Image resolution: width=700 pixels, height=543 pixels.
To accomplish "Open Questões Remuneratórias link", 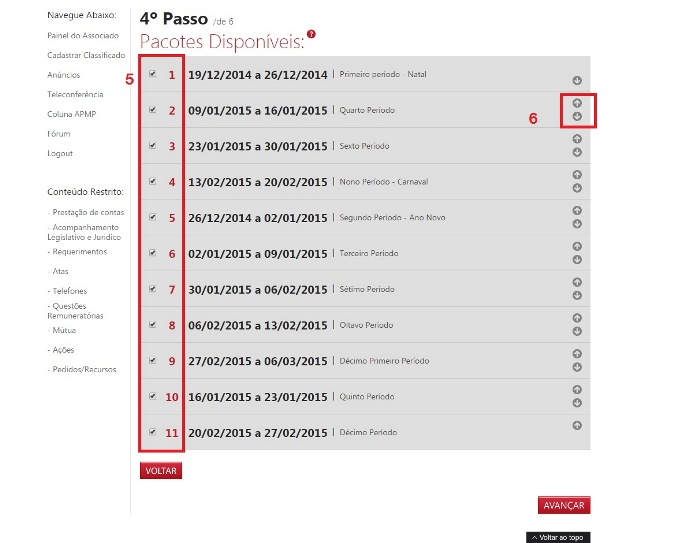I will coord(75,311).
